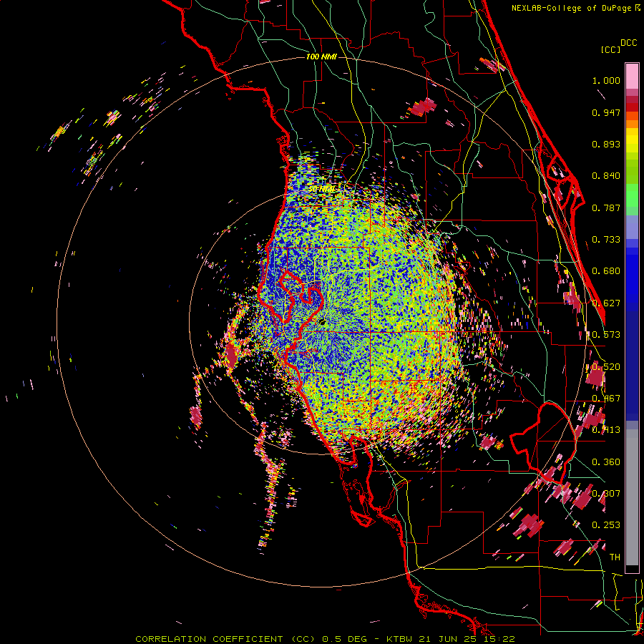Image resolution: width=644 pixels, height=644 pixels.
Task: Pick the lavender swatch beside 0.733
Action: coord(632,227)
